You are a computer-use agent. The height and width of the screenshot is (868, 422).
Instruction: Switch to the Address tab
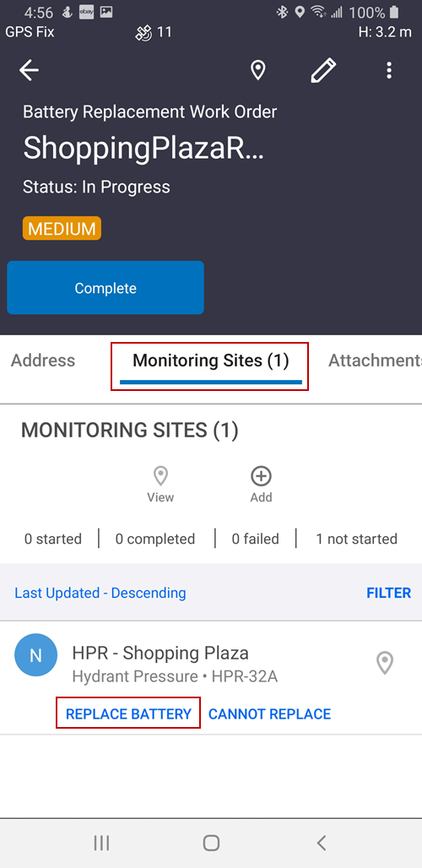coord(43,361)
